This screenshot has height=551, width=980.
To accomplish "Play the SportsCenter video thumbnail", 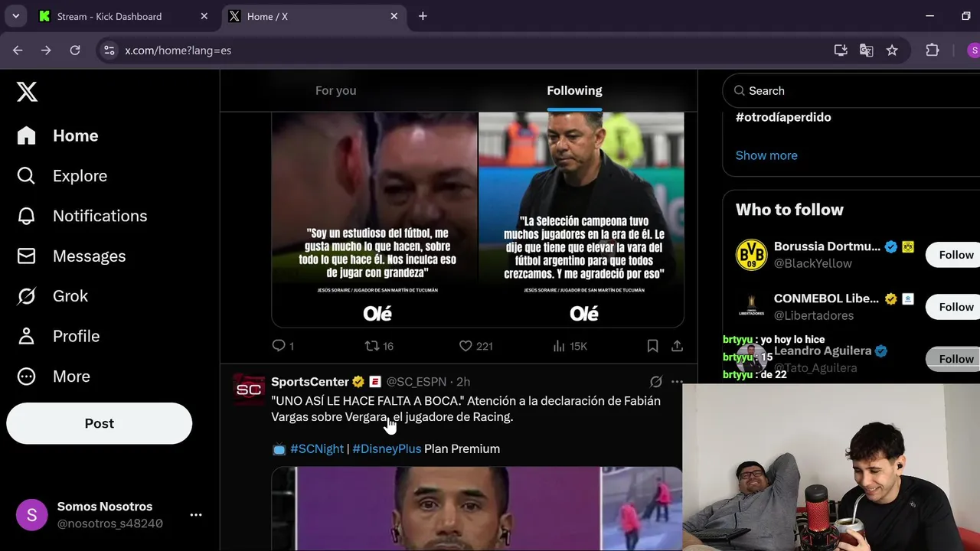I will (x=477, y=509).
